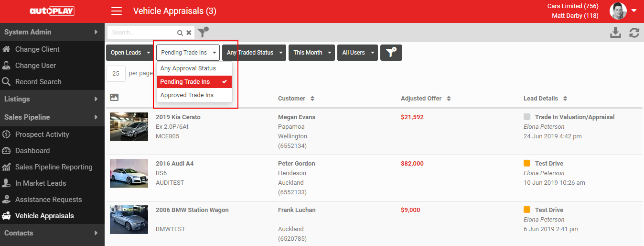The image size is (644, 246).
Task: Open 2006 BMW Station Wagon appraisal
Action: point(192,210)
